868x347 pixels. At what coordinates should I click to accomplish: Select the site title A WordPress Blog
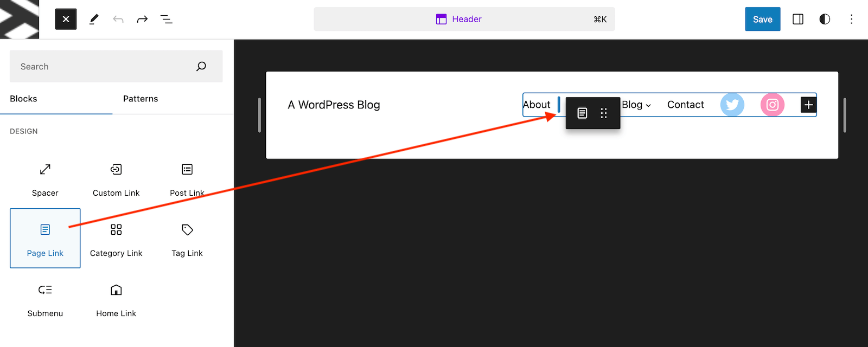(334, 105)
